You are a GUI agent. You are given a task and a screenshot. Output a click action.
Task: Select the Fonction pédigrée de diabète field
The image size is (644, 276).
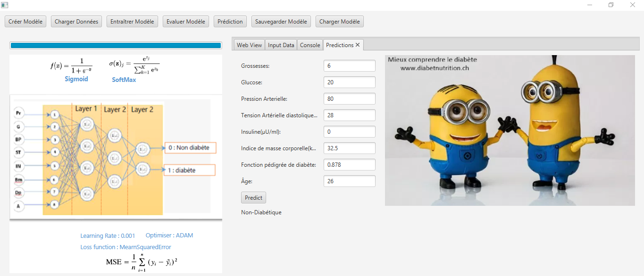click(x=349, y=164)
